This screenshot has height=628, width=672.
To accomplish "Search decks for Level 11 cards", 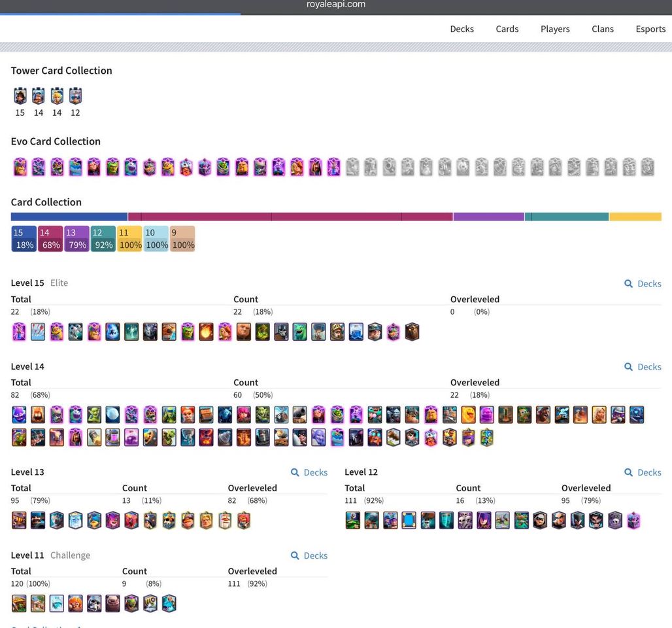I will coord(309,555).
